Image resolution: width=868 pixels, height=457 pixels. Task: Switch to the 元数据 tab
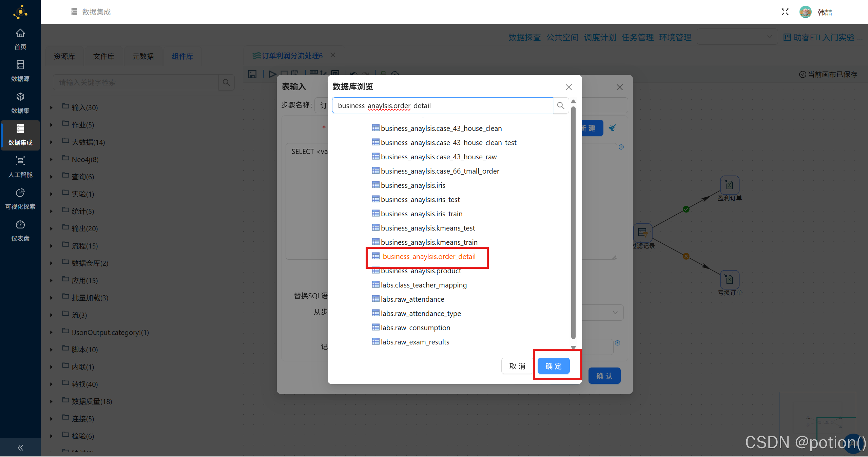pos(143,56)
